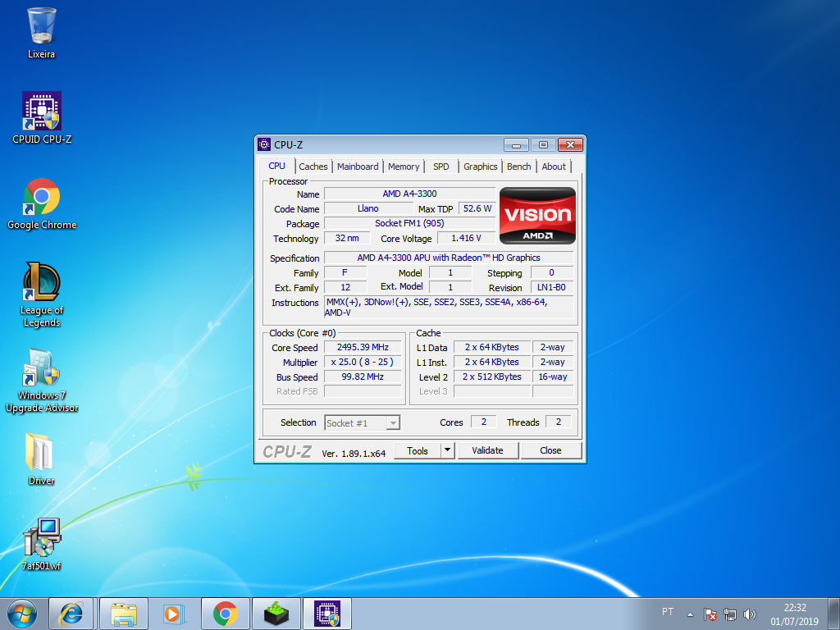
Task: Select the Driver folder on desktop
Action: pyautogui.click(x=41, y=459)
